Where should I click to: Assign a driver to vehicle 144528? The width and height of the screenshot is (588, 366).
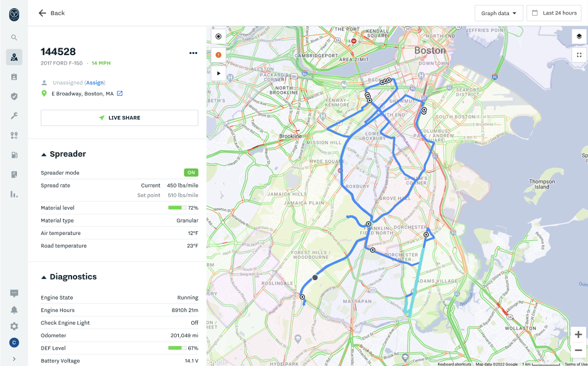[94, 82]
